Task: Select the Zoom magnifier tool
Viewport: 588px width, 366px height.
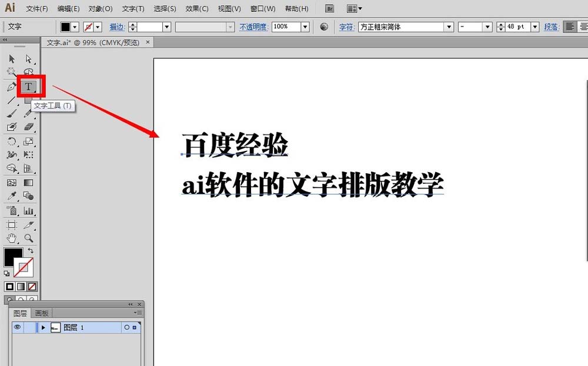Action: 28,238
